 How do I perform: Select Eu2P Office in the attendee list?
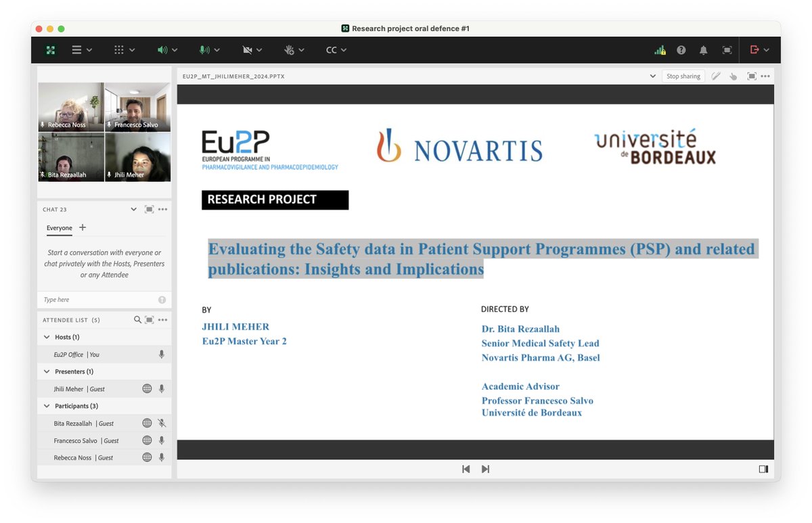click(x=104, y=355)
